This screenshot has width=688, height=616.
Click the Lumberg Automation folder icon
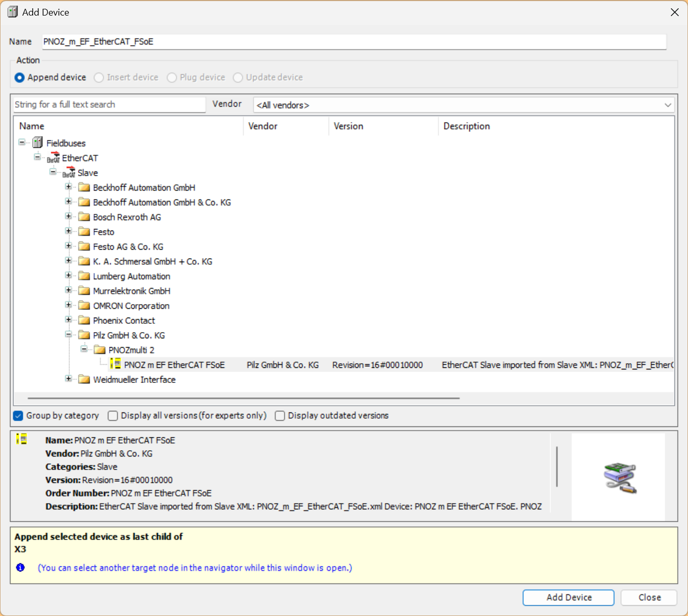(84, 276)
